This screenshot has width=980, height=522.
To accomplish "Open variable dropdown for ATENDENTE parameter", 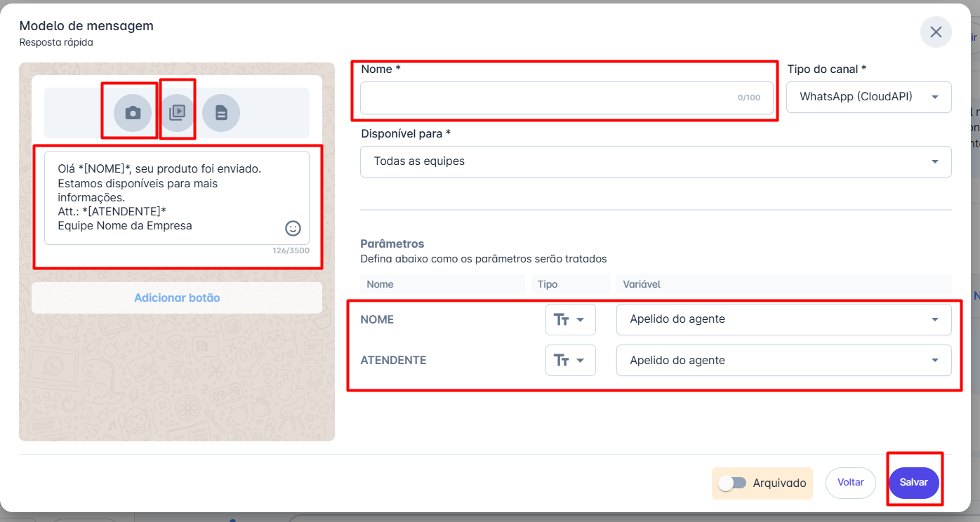I will coord(783,361).
